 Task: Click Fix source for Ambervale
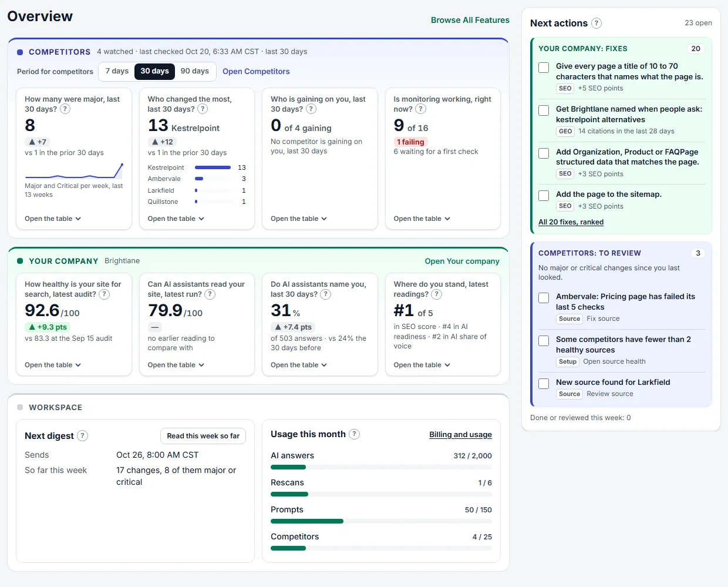click(603, 319)
